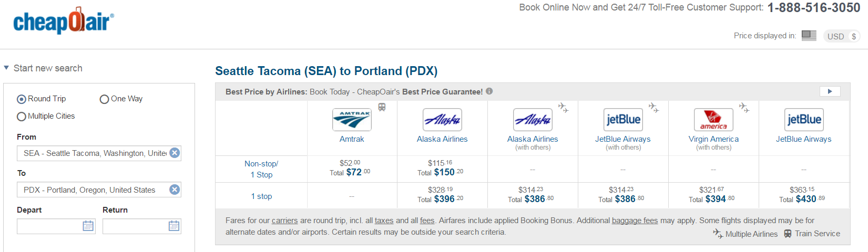Filter by Non-stop/1 Stop row
868x252 pixels.
tap(261, 169)
